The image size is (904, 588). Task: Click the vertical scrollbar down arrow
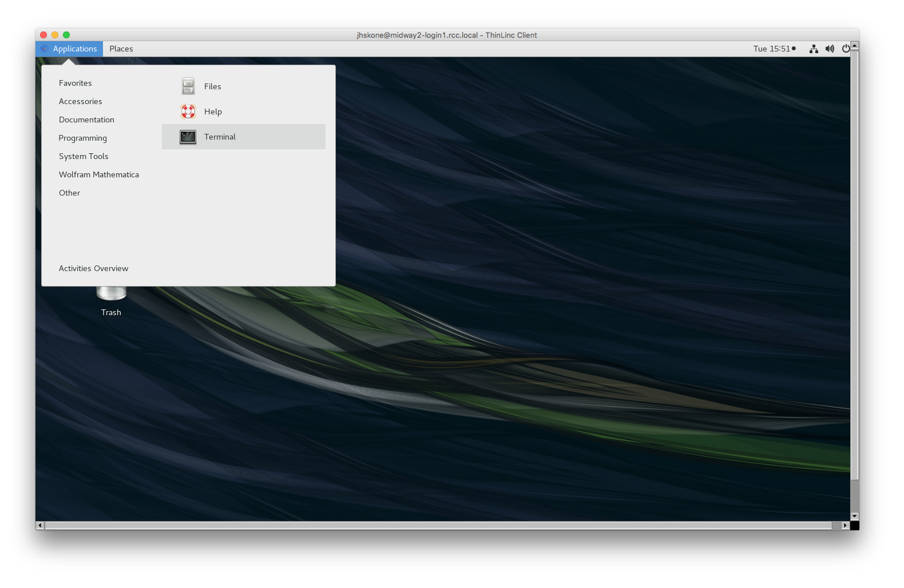pos(855,516)
